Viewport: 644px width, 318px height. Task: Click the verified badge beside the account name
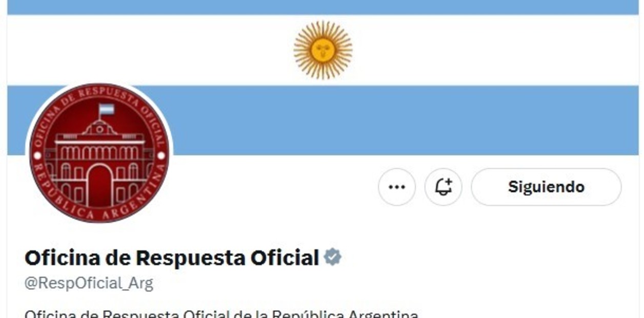pyautogui.click(x=333, y=257)
